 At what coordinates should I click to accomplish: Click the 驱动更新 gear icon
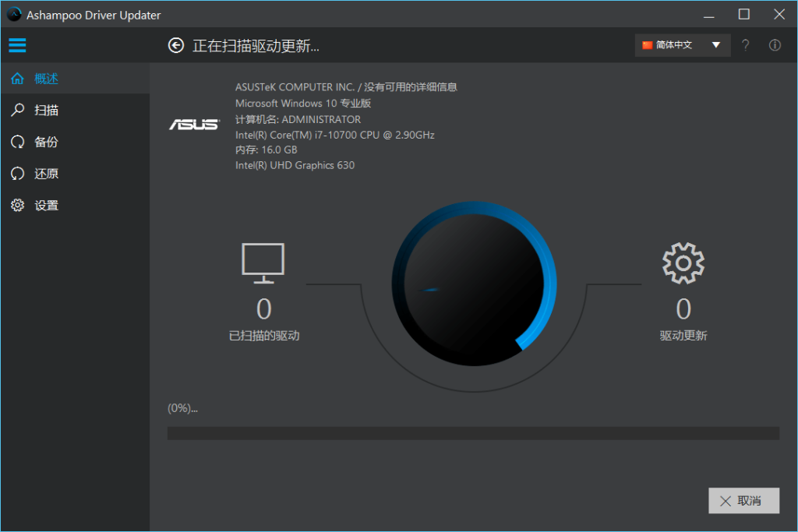click(683, 262)
